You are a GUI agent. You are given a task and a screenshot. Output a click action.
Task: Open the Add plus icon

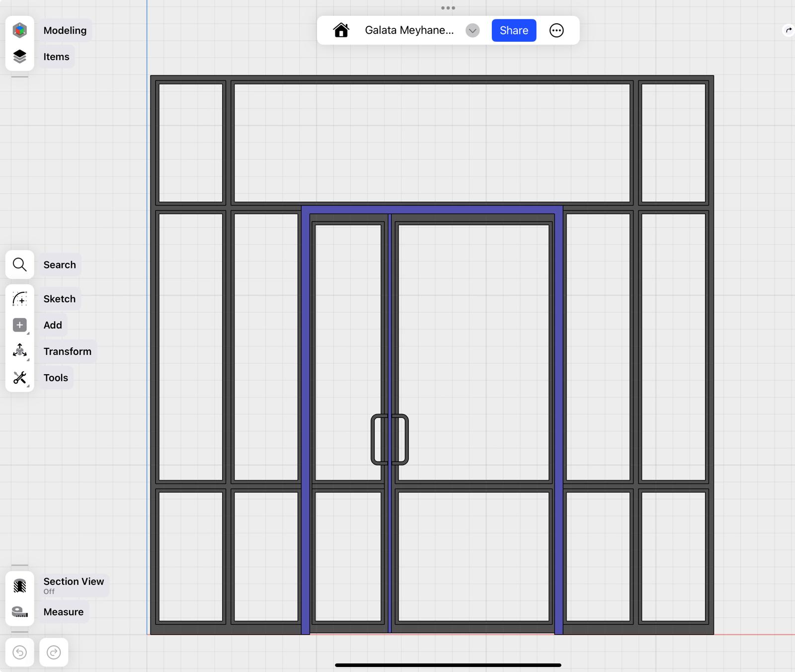click(19, 325)
